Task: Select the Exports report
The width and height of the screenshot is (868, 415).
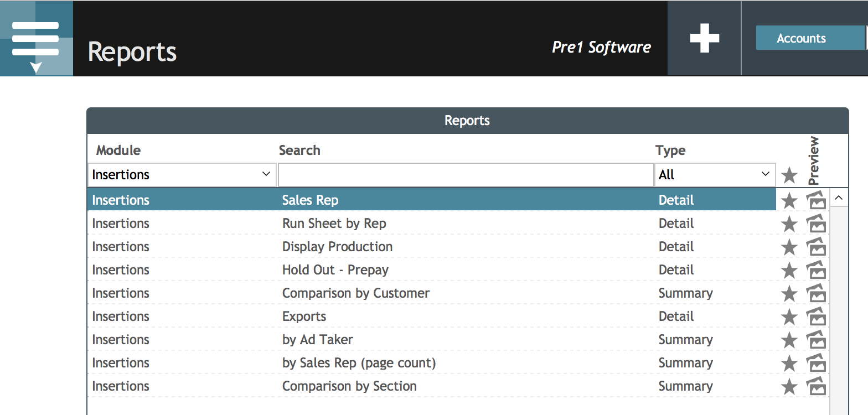Action: pos(304,317)
